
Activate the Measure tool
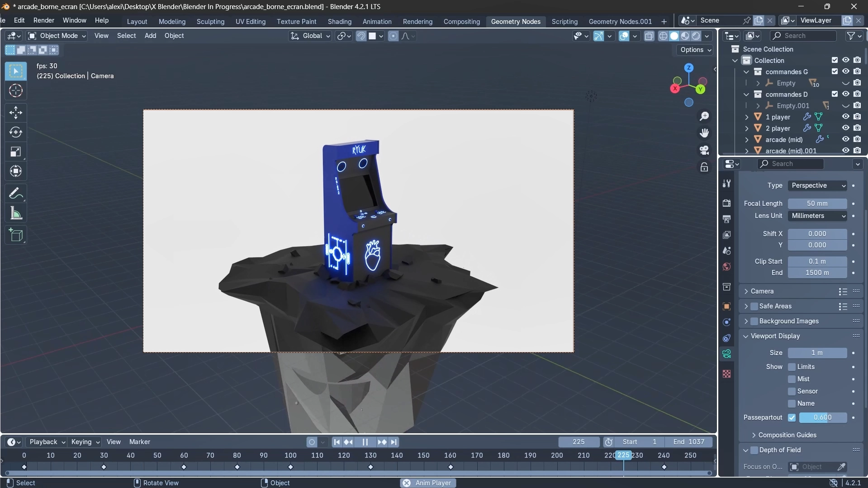tap(16, 213)
